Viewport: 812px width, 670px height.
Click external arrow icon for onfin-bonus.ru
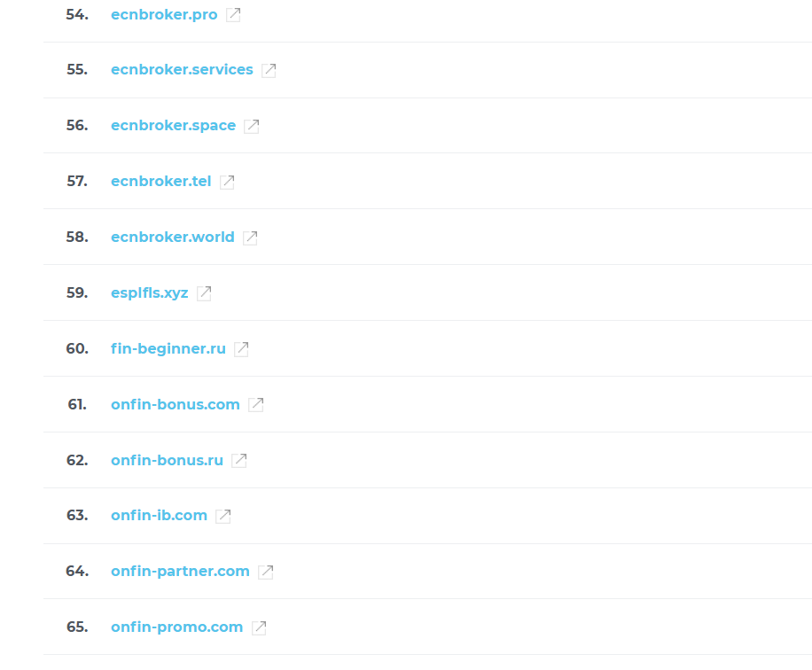pyautogui.click(x=239, y=460)
